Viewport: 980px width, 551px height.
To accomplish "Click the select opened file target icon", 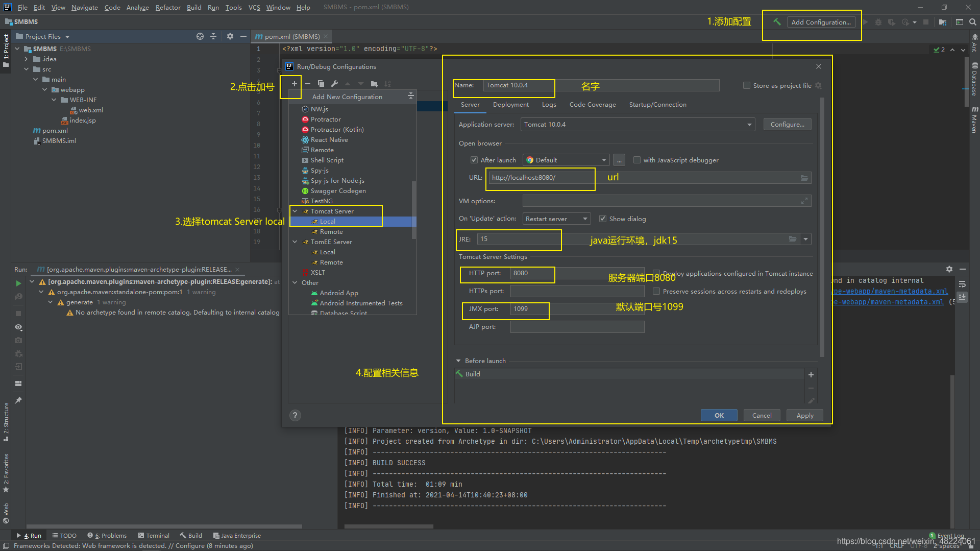I will point(200,36).
